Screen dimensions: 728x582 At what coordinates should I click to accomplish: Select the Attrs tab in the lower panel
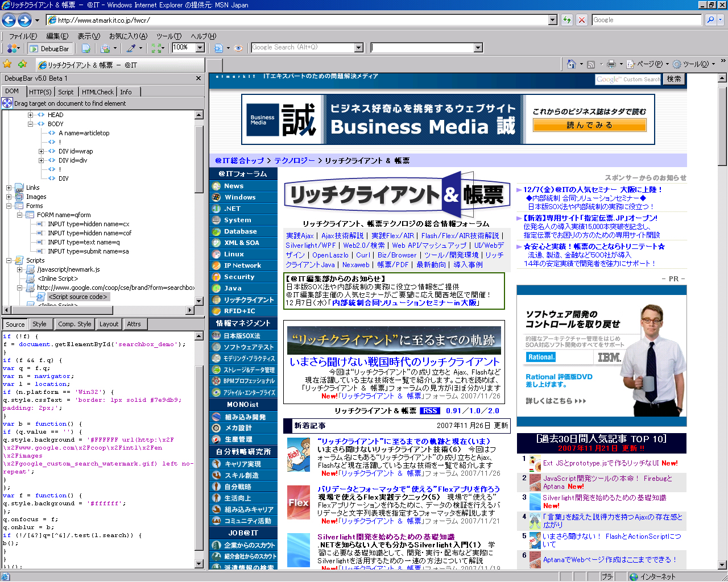[134, 324]
